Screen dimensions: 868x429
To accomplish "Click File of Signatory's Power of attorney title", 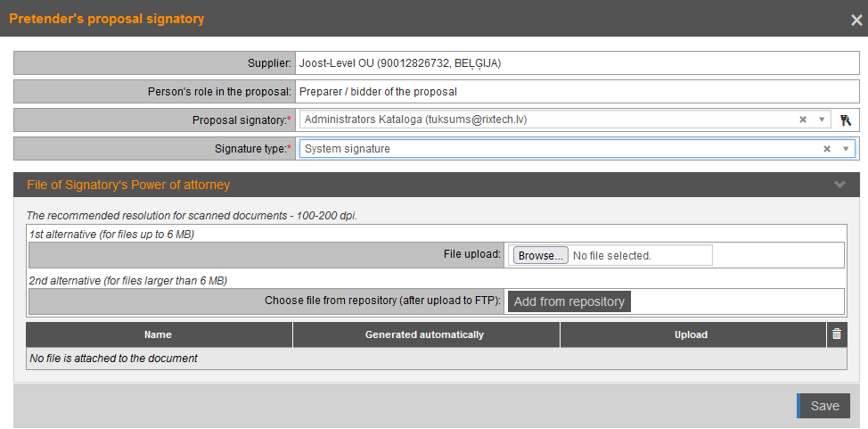I will point(128,185).
